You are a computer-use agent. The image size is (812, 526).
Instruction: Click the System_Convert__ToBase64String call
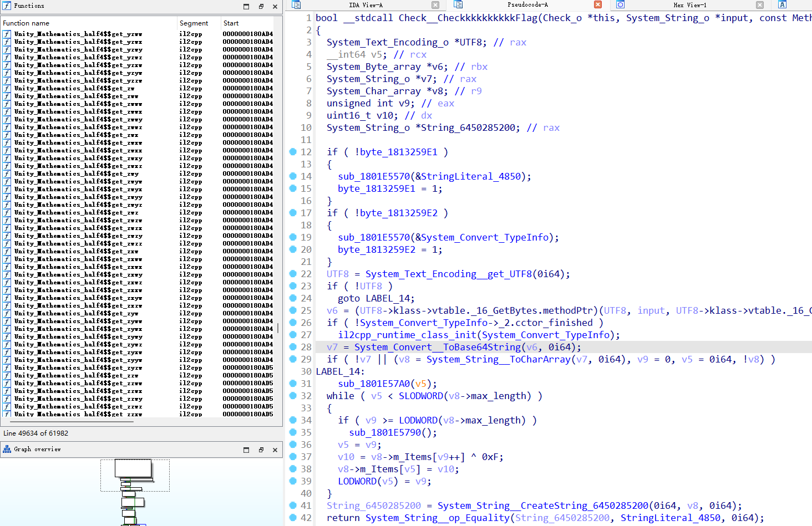(438, 347)
